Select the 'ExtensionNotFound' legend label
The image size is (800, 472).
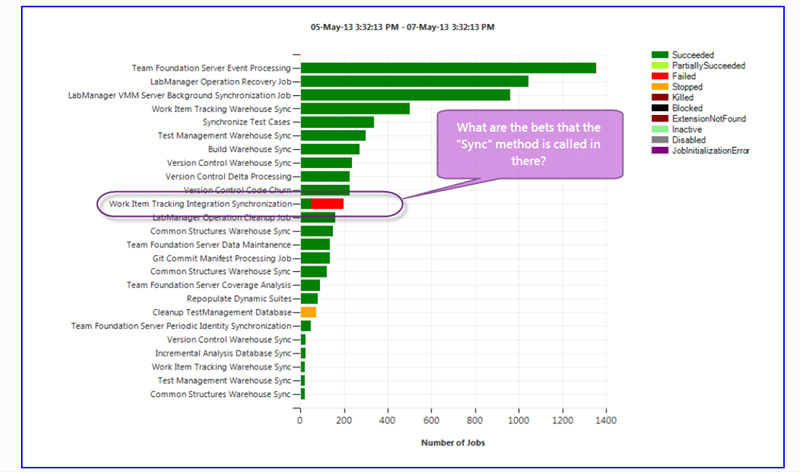click(709, 118)
